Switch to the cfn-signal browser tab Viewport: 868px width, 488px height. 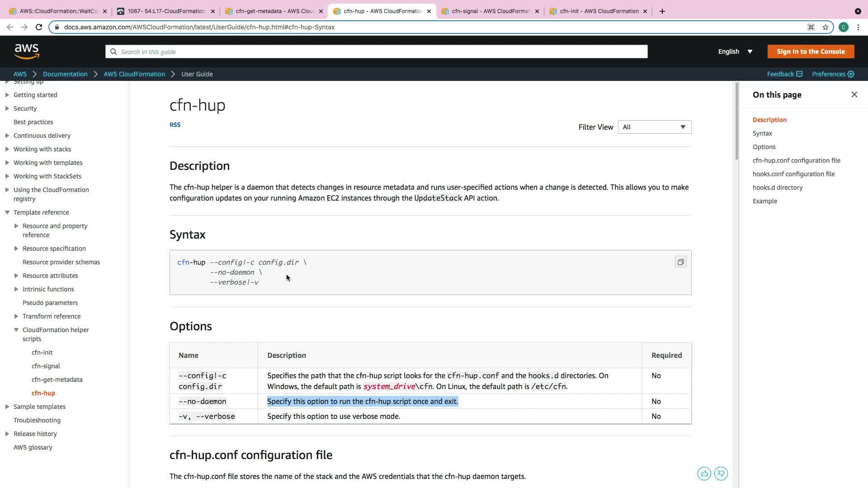[490, 11]
